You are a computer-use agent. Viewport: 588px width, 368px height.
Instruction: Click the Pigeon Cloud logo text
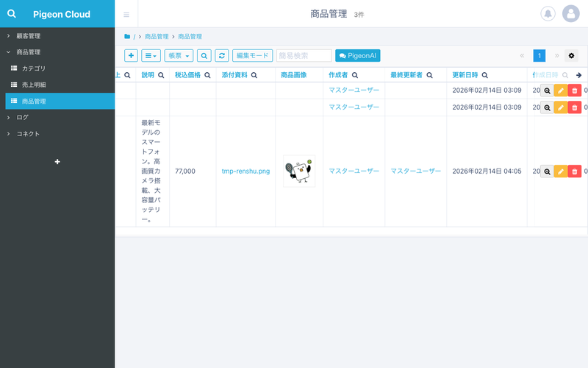click(62, 14)
